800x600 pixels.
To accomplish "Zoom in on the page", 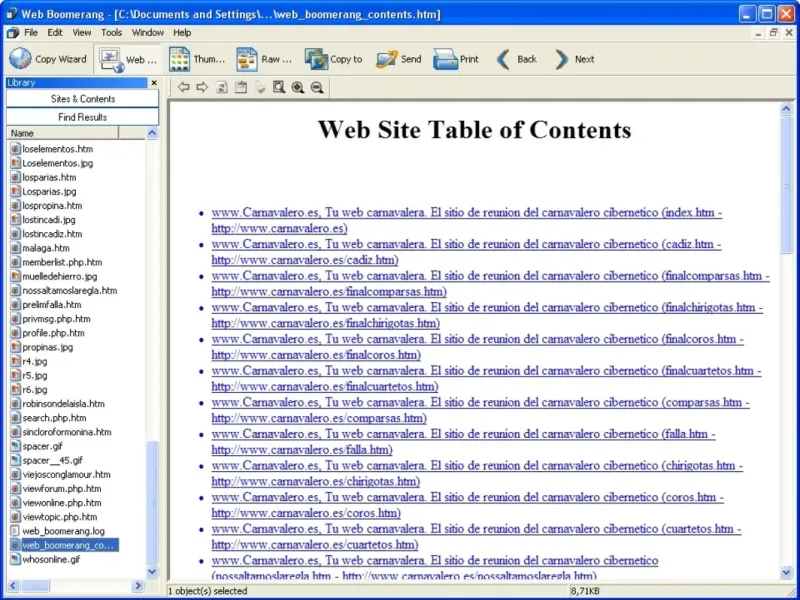I will [298, 87].
